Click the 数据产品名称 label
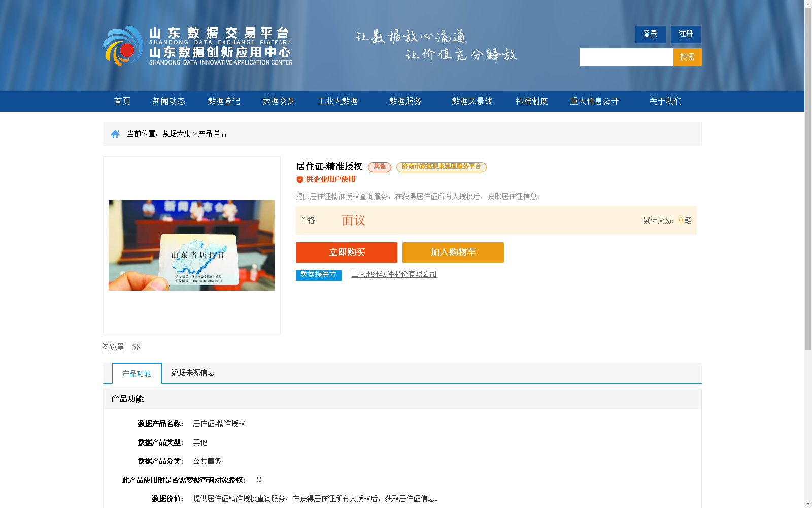Screen dimensions: 812x508 [160, 424]
